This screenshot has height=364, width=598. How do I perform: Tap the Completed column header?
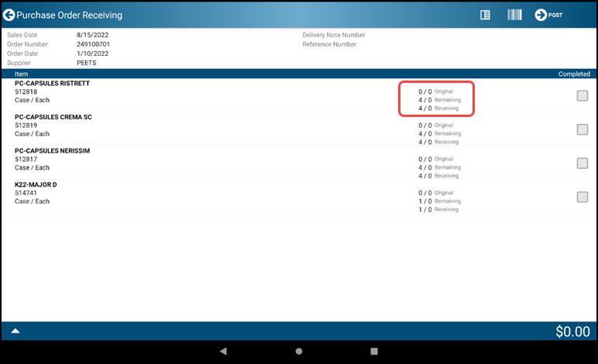574,74
